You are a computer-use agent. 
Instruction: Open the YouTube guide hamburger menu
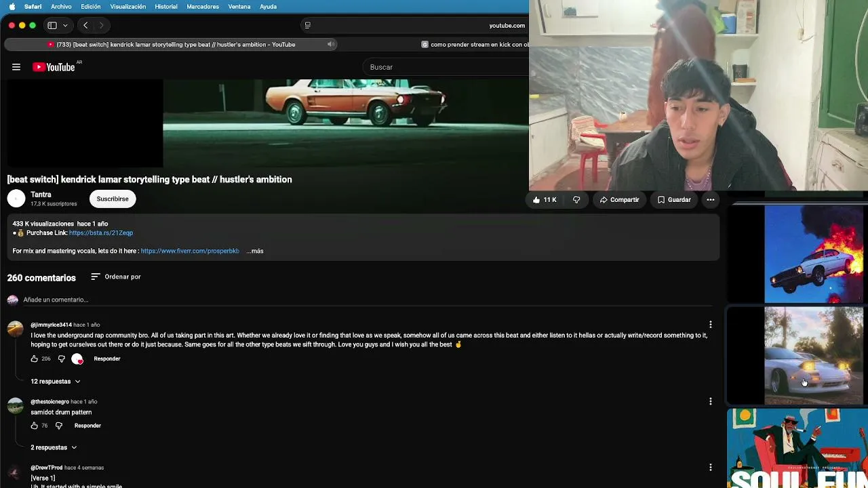coord(16,67)
